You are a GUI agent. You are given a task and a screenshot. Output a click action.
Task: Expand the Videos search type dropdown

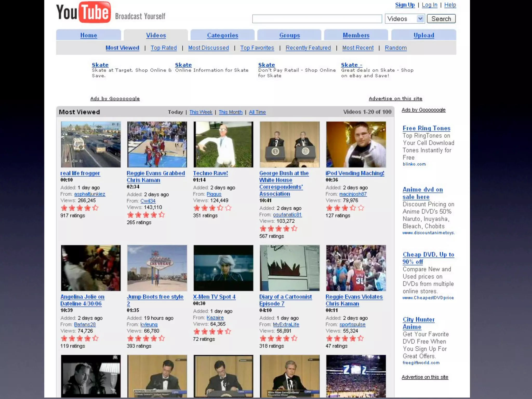pos(420,19)
